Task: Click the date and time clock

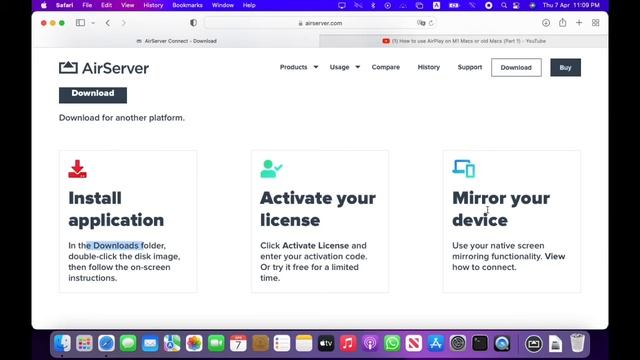Action: pyautogui.click(x=571, y=5)
